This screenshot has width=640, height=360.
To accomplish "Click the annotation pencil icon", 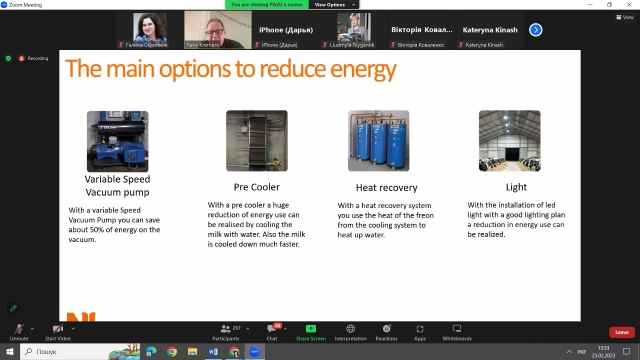I will click(x=13, y=308).
